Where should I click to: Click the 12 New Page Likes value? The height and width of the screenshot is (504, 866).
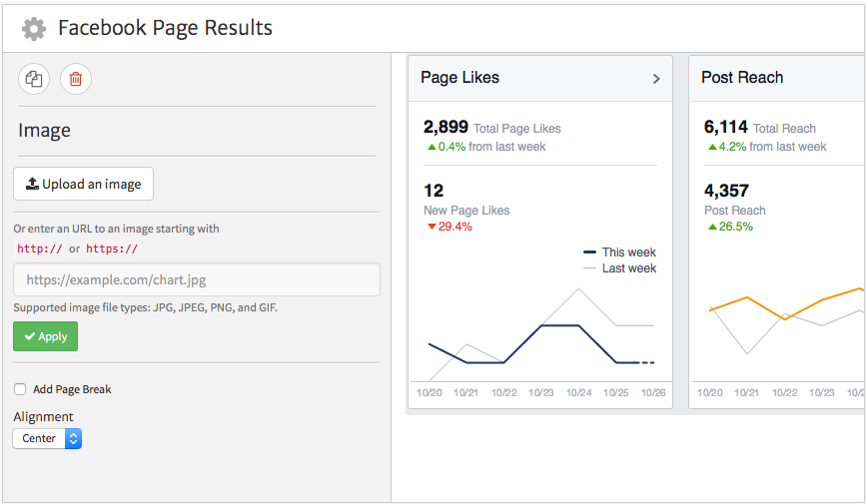click(x=433, y=191)
